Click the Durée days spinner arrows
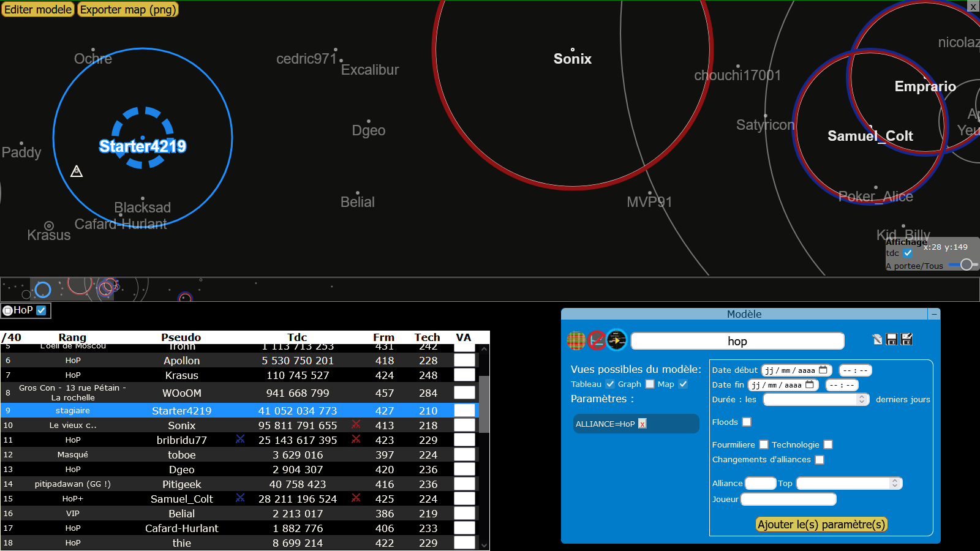 click(862, 399)
